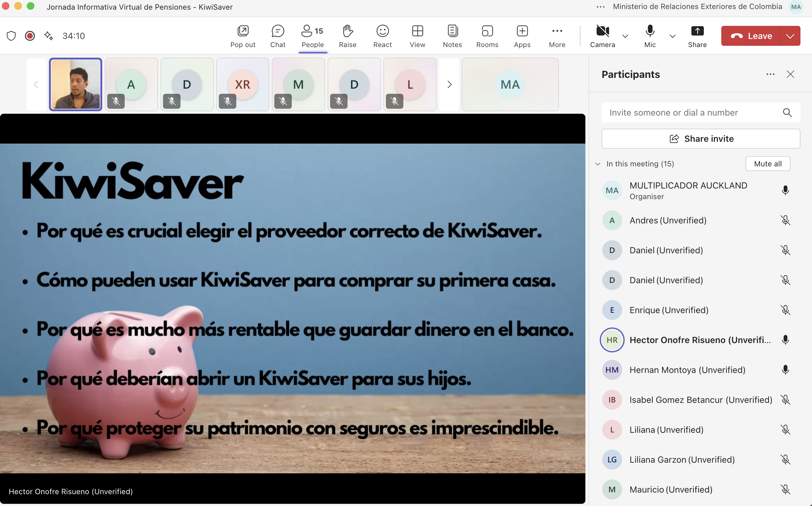Share your screen content
Screen dimensions: 812x506
(697, 36)
